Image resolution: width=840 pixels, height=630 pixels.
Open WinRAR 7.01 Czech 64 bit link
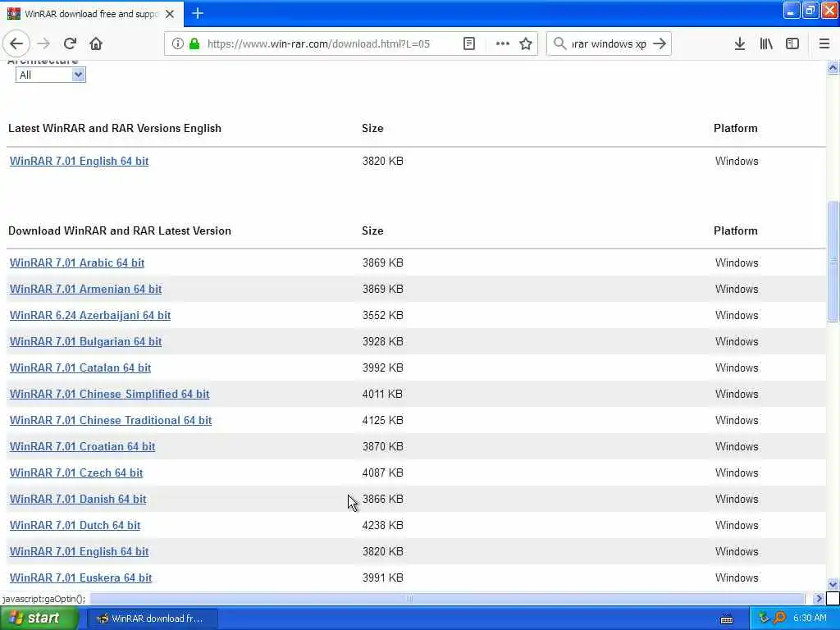click(x=76, y=473)
